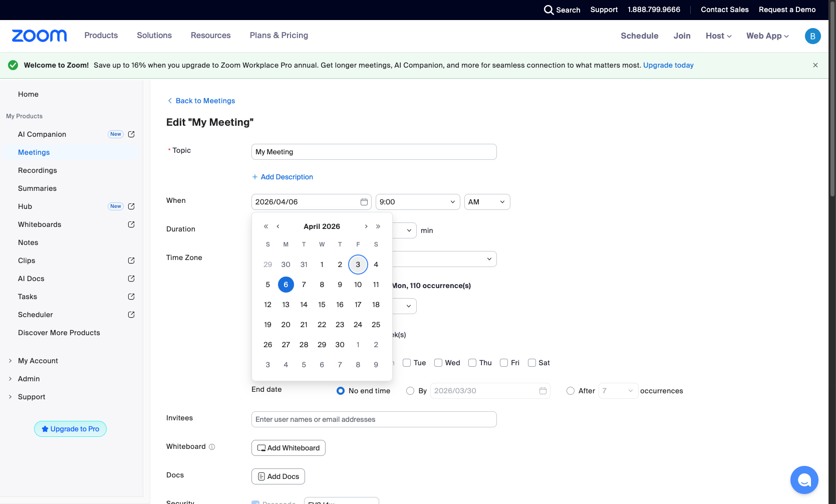This screenshot has height=504, width=836.
Task: Open Tasks external link icon
Action: point(131,297)
